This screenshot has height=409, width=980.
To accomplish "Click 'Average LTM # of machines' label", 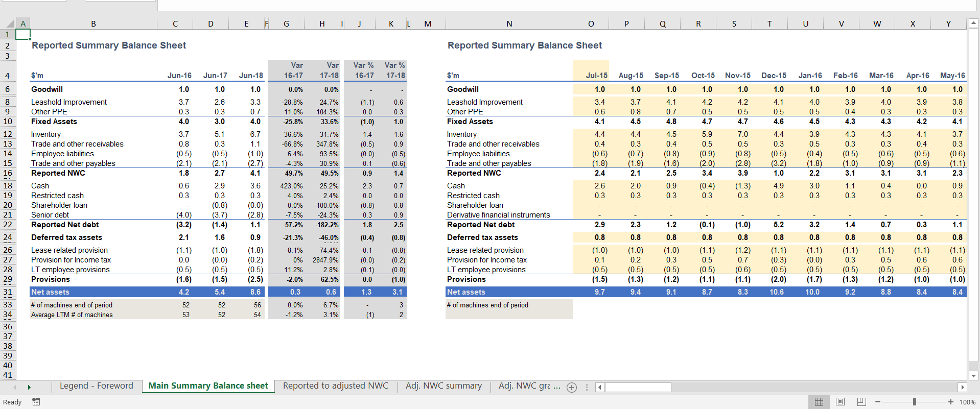I will pos(72,315).
